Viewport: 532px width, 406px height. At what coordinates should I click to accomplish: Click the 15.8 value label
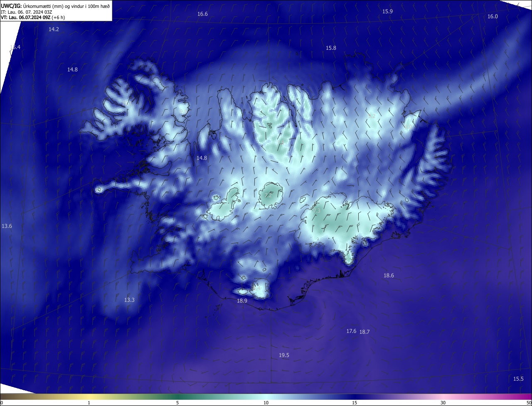(331, 48)
